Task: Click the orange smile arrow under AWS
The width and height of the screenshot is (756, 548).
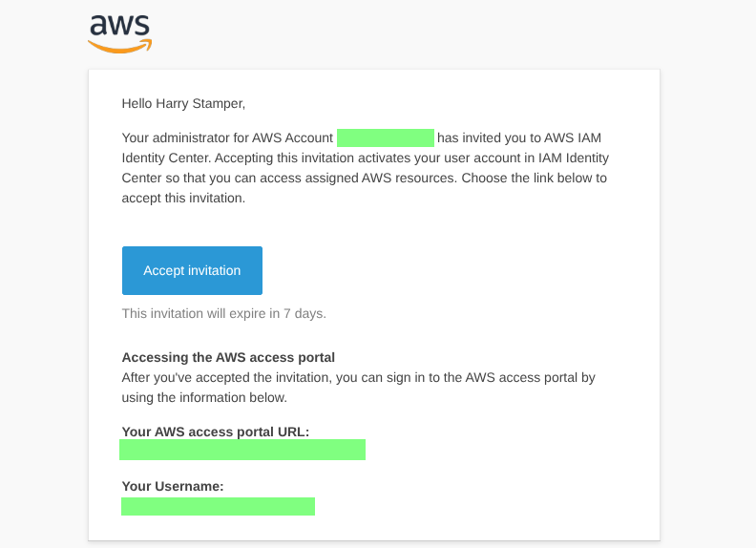Action: pos(121,44)
